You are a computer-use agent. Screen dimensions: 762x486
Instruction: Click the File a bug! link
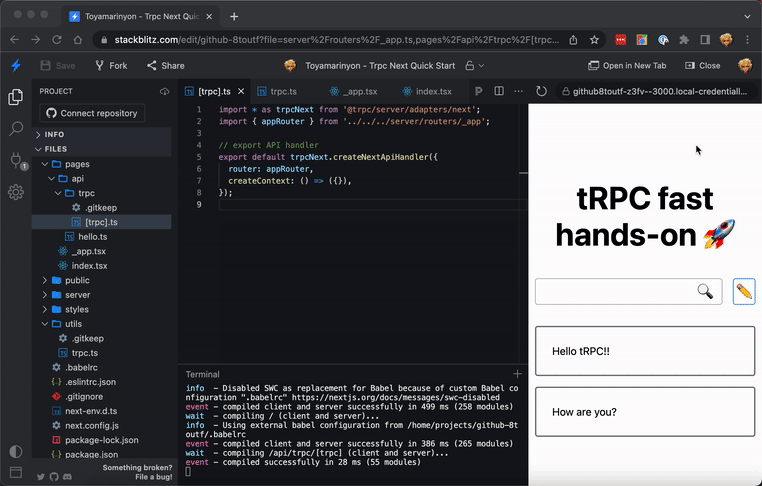[154, 477]
